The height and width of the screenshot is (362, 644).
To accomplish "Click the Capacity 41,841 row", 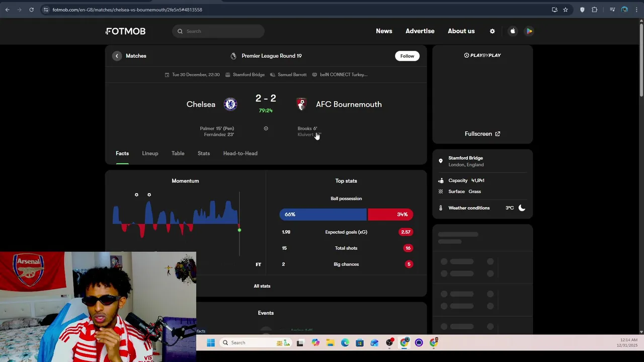I will pos(482,180).
